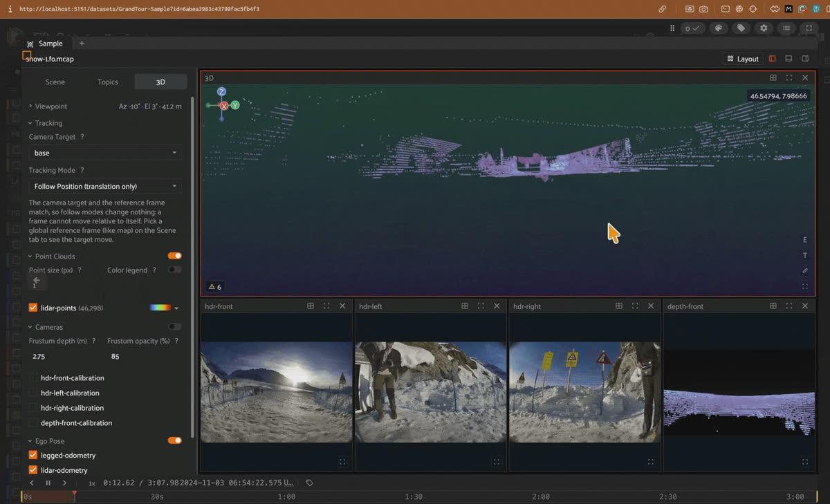
Task: Click the list view icon in top toolbar
Action: tap(786, 28)
